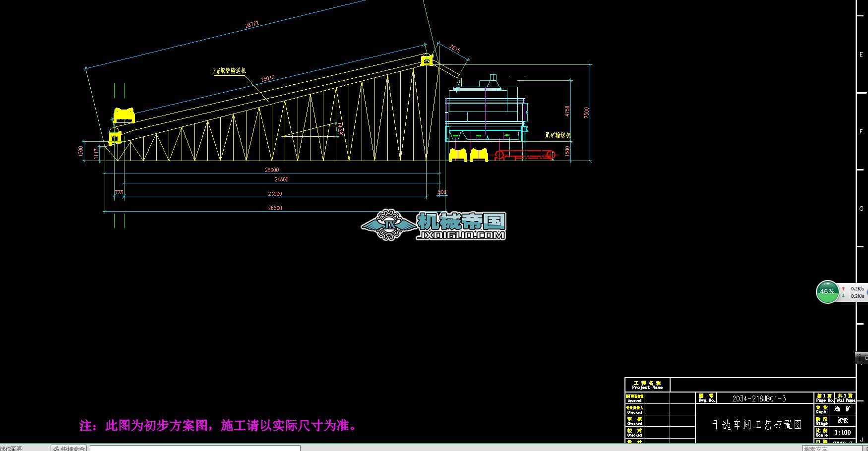Click the quick command button in the bottom bar
868x451 pixels.
coord(69,448)
